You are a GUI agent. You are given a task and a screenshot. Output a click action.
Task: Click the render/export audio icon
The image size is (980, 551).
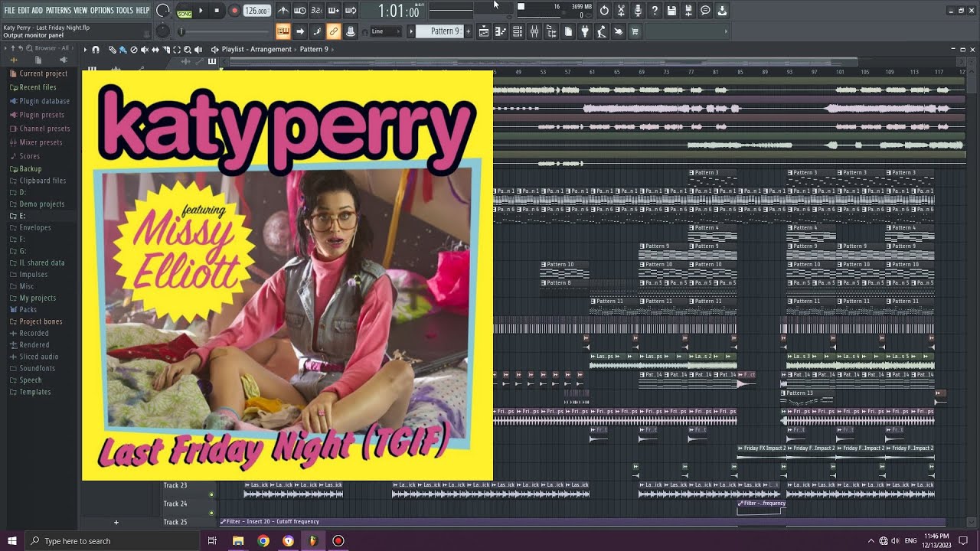pyautogui.click(x=688, y=11)
